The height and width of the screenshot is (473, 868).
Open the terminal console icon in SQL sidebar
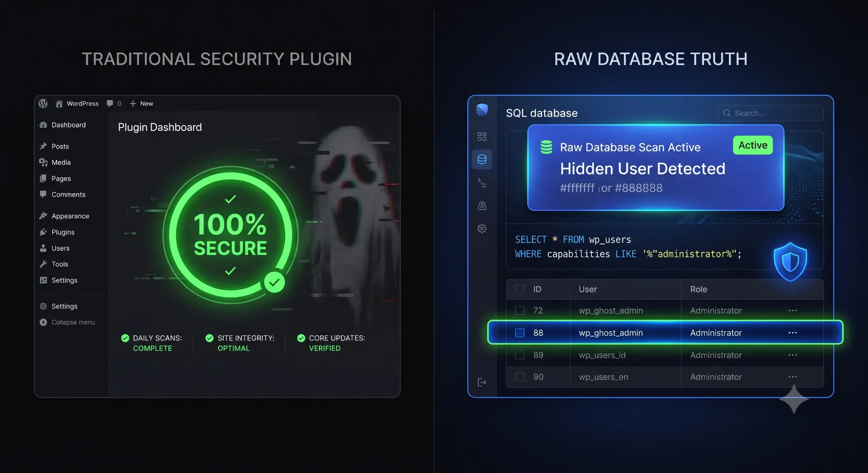(x=482, y=183)
